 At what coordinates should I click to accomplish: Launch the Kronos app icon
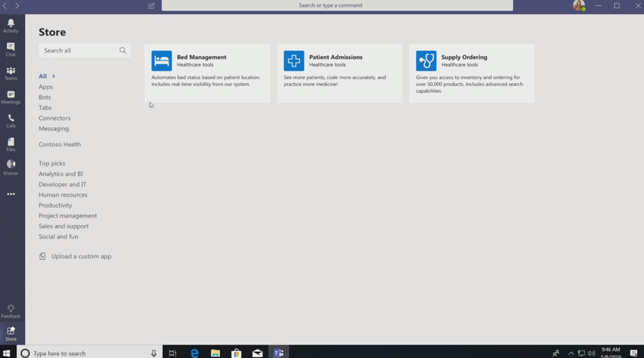11,167
